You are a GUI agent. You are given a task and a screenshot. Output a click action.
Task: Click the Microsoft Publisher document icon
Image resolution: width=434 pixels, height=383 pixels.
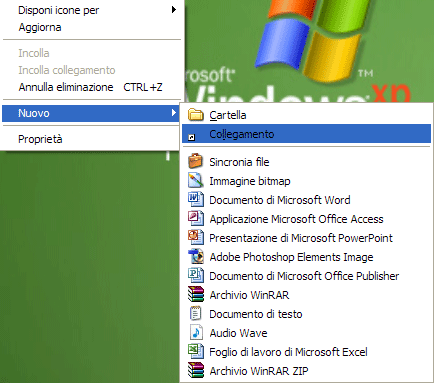click(x=196, y=275)
